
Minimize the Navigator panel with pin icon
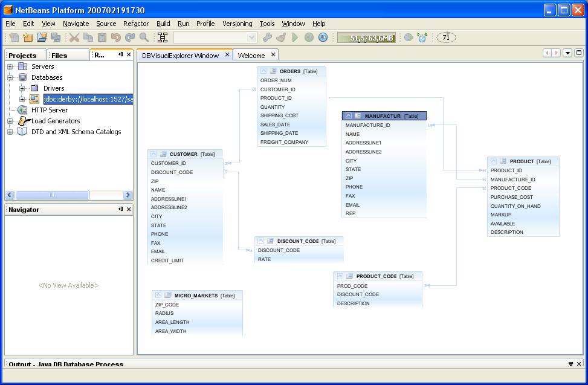pos(120,209)
